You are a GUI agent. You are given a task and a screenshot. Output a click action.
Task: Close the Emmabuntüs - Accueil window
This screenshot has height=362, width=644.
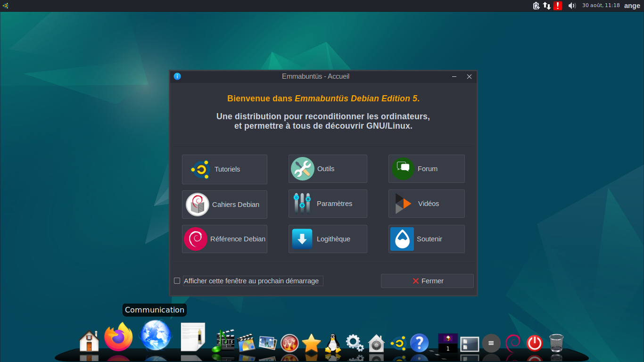coord(469,76)
